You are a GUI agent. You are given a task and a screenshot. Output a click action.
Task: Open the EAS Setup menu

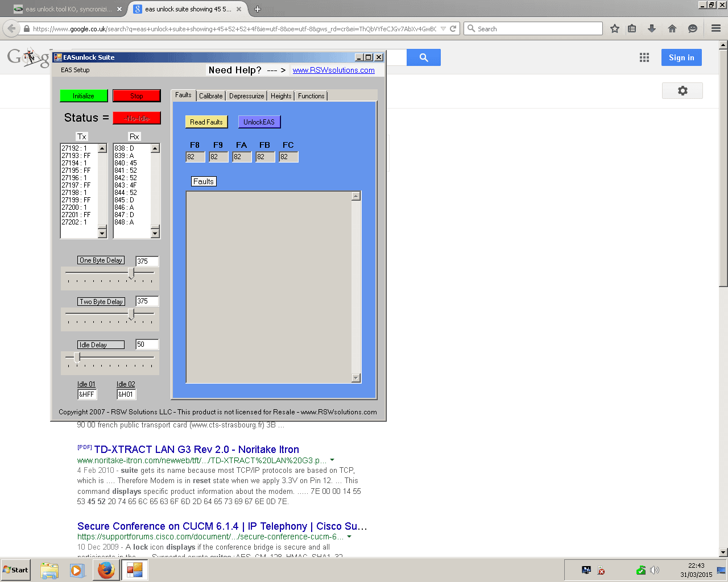75,70
